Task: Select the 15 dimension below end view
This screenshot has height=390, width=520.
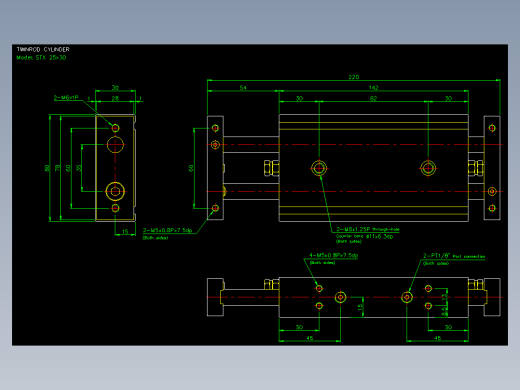Action: point(125,231)
